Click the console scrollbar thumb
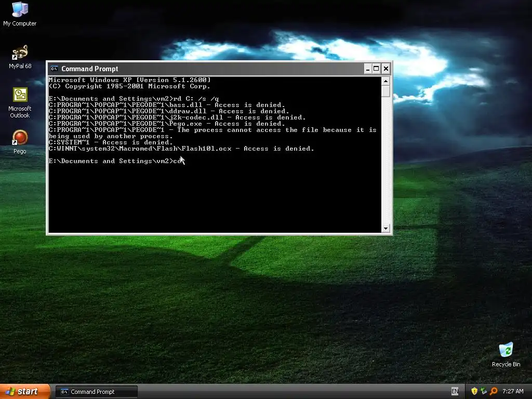The height and width of the screenshot is (399, 532). 385,91
